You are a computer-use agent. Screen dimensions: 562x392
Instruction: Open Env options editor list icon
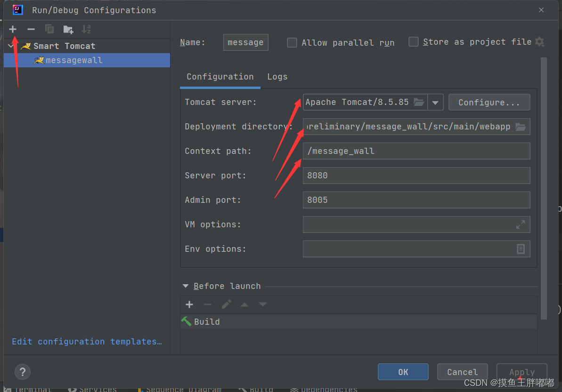click(x=521, y=249)
